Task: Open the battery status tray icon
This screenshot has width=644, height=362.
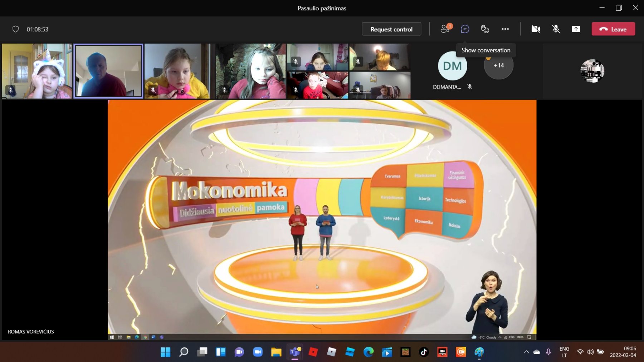Action: coord(600,352)
